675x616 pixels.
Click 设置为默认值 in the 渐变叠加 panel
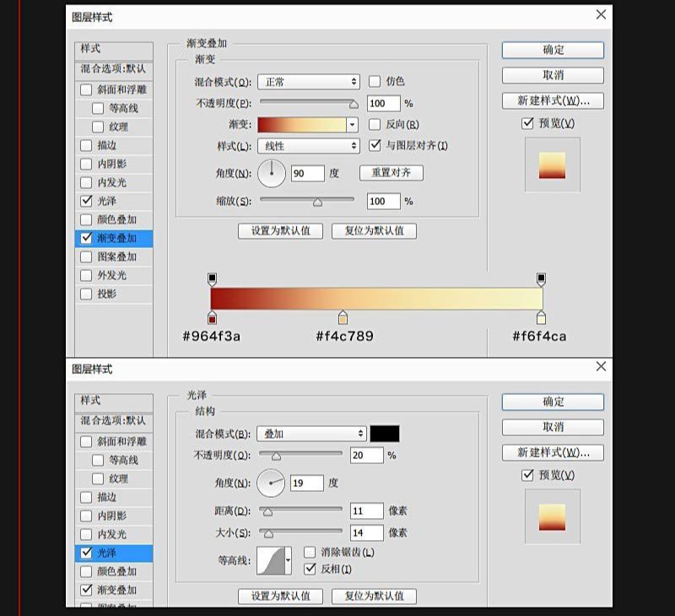[x=280, y=230]
